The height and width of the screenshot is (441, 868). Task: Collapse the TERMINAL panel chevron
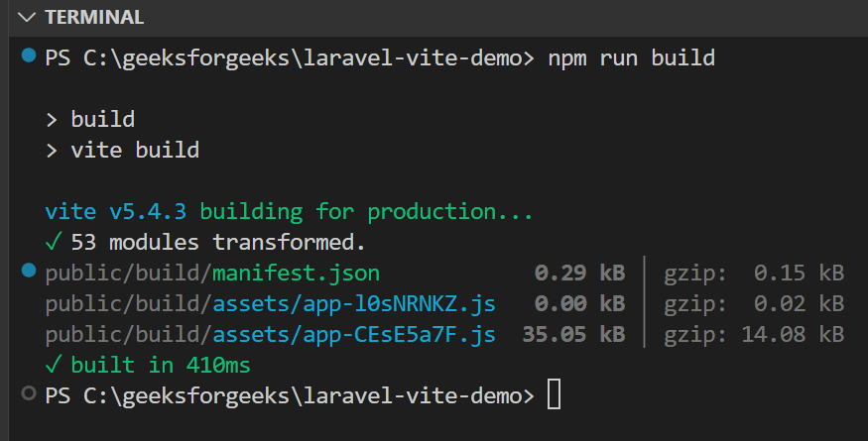(x=26, y=18)
